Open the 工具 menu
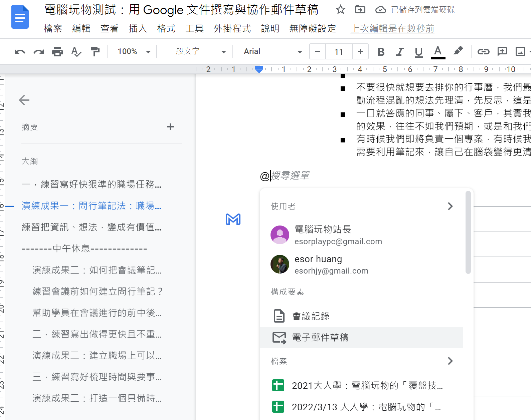This screenshot has height=420, width=531. tap(194, 29)
